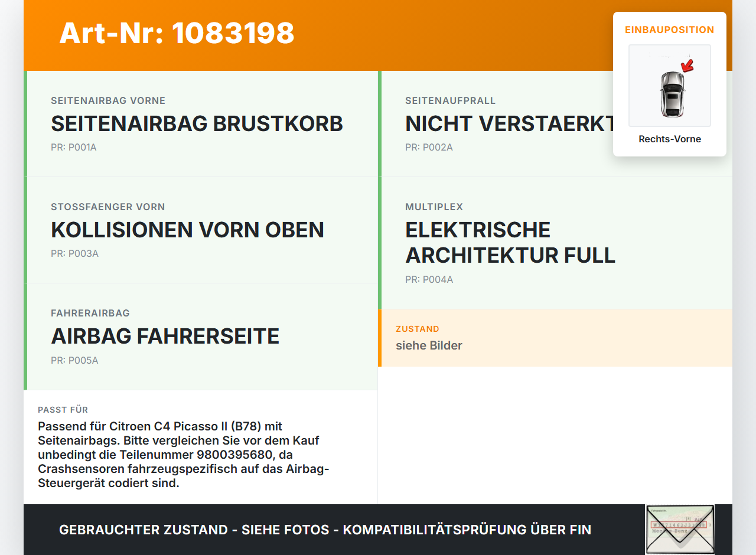The image size is (756, 555).
Task: Click the 'SEITENAUFPRALL' category label
Action: coord(451,101)
